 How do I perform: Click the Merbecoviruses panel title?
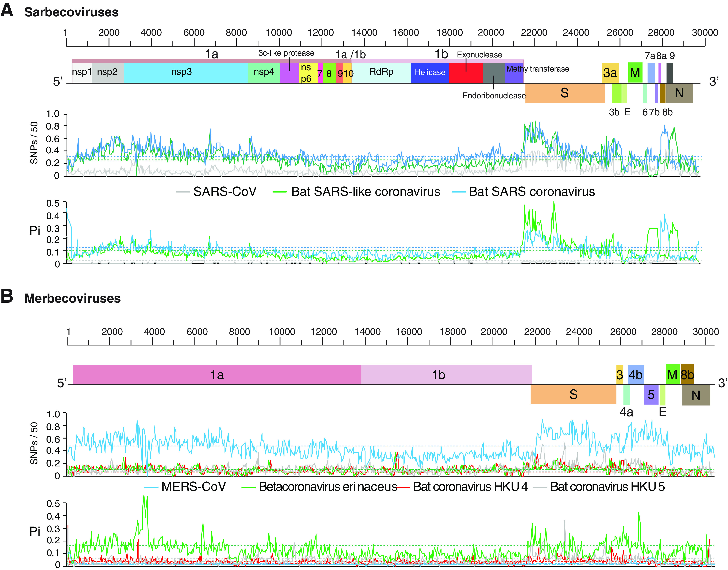click(72, 298)
